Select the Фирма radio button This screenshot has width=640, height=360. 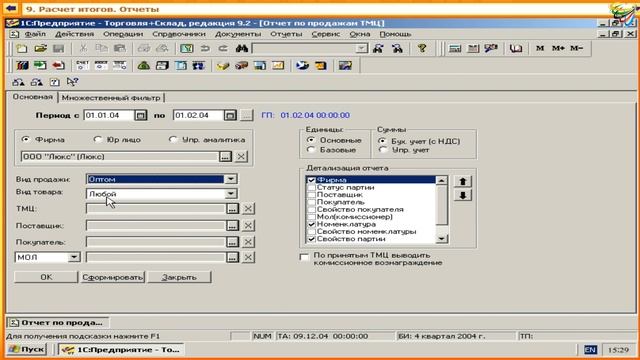[x=26, y=140]
